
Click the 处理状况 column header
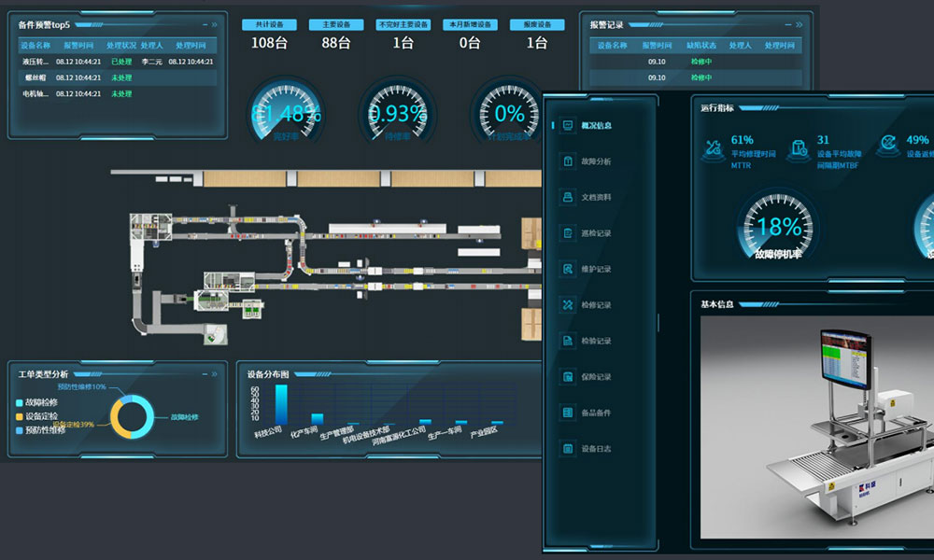click(120, 45)
